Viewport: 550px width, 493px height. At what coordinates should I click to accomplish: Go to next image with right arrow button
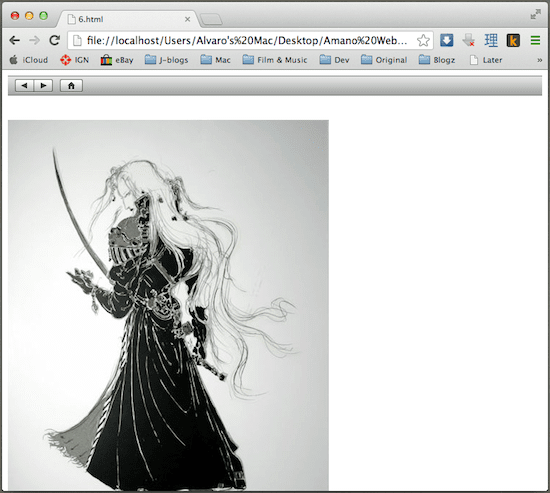[43, 86]
